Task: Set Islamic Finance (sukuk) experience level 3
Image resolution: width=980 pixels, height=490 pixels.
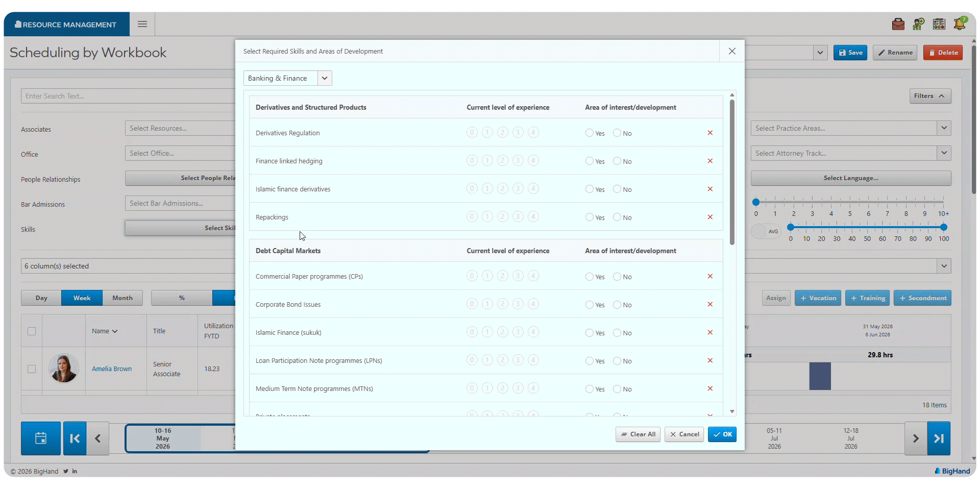Action: [518, 332]
